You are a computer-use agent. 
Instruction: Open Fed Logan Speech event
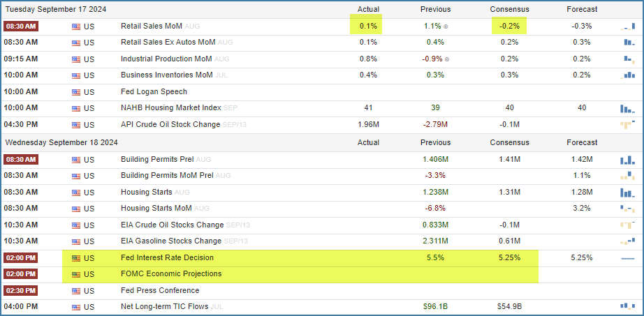[154, 91]
